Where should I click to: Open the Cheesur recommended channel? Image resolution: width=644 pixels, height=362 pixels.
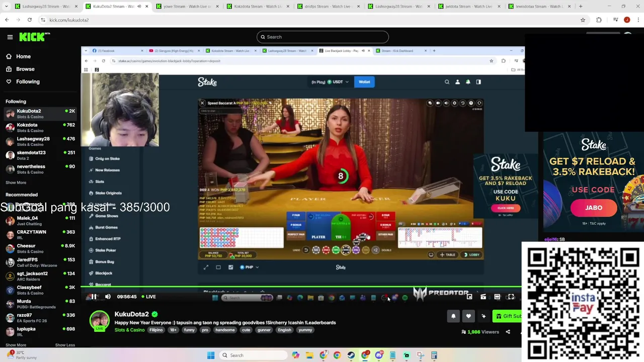point(40,248)
